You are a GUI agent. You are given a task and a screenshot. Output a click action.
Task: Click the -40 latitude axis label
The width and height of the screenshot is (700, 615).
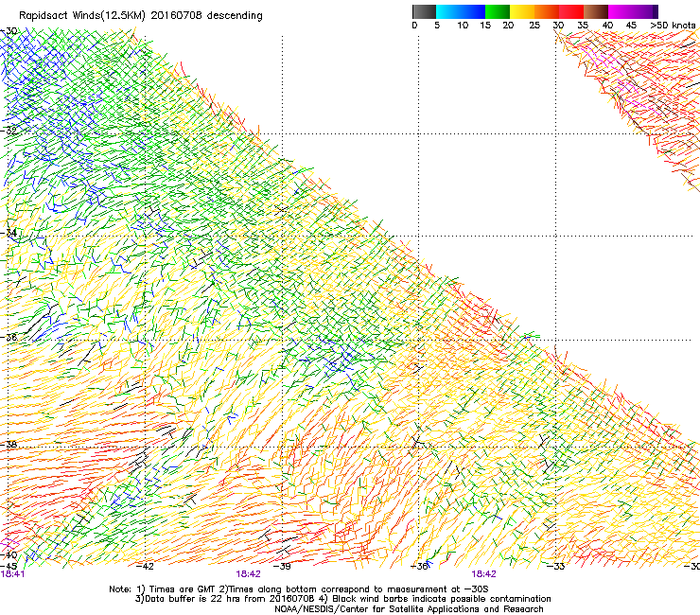(x=9, y=555)
